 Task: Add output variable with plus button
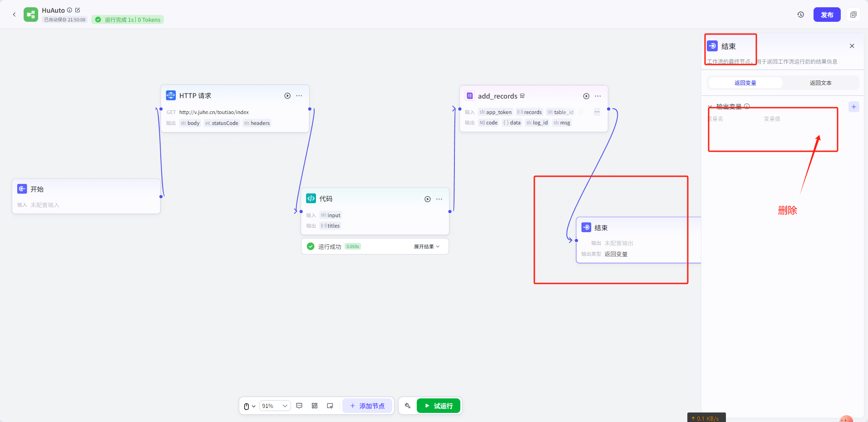853,107
